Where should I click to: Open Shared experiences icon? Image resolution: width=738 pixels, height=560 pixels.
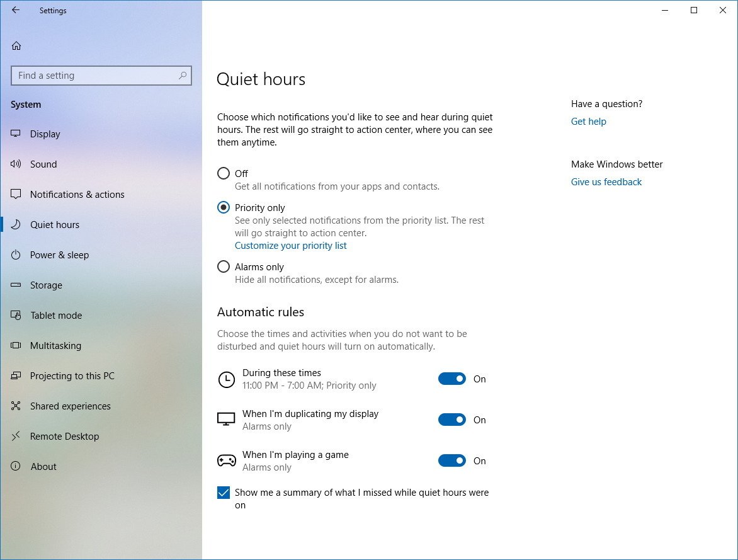[16, 406]
